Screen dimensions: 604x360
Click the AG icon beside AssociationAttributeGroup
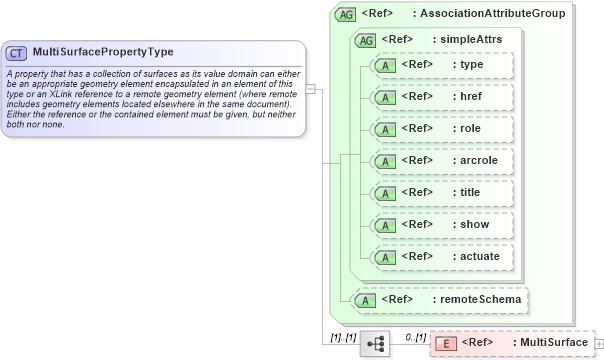345,15
